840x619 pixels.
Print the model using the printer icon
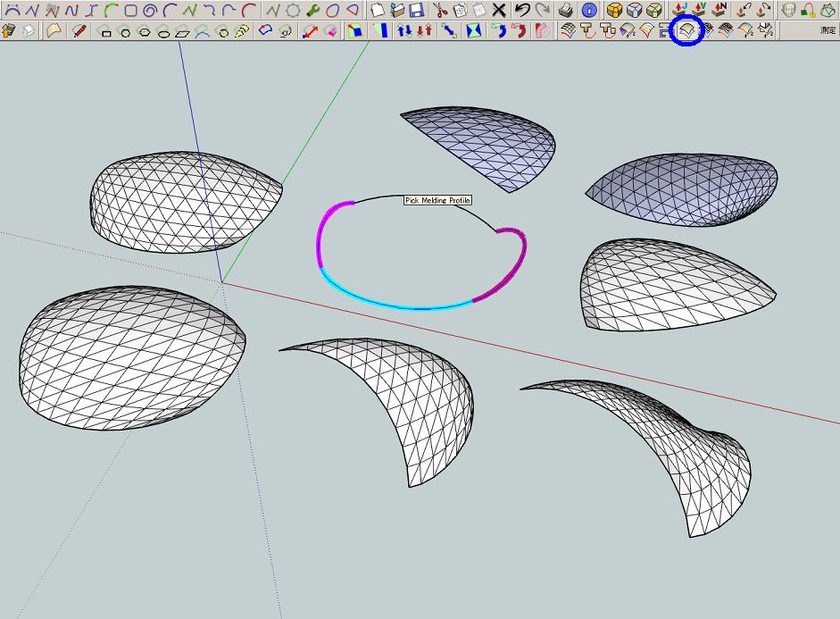[x=566, y=10]
